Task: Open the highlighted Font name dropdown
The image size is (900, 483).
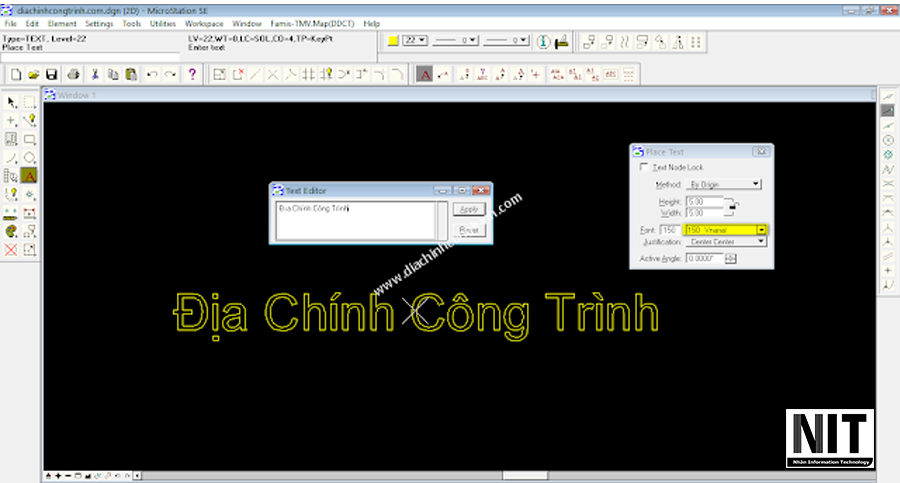Action: [726, 230]
